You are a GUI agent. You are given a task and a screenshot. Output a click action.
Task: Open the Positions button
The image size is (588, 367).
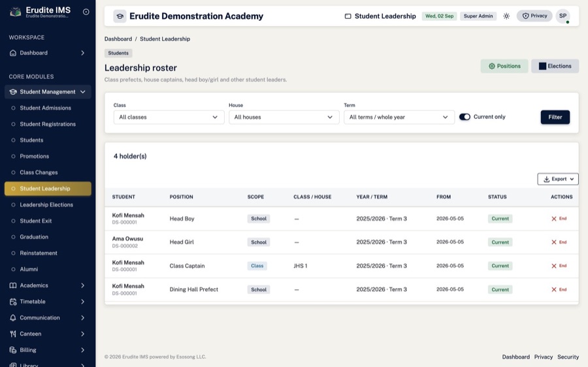tap(504, 66)
